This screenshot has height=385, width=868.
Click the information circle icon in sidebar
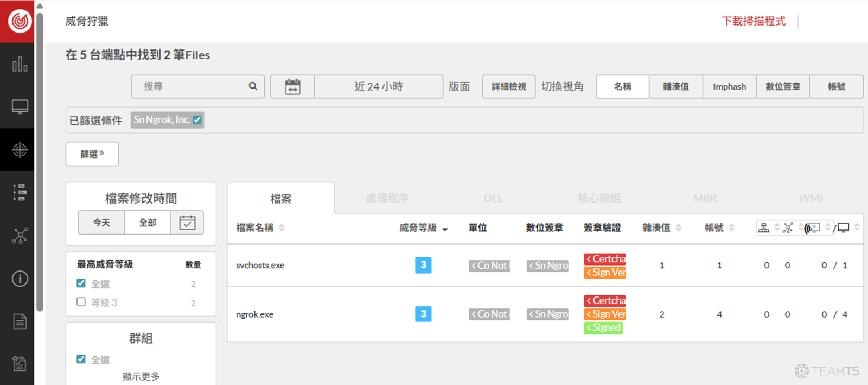point(20,279)
